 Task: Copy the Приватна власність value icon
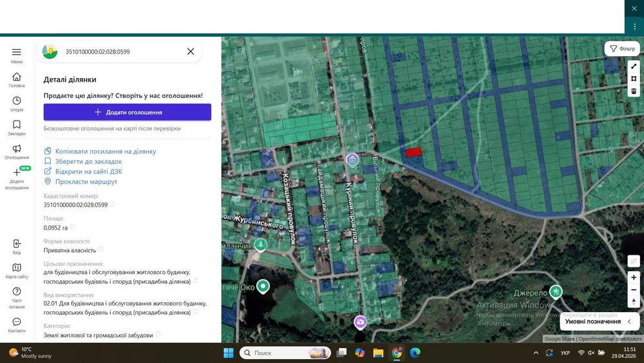pyautogui.click(x=101, y=249)
